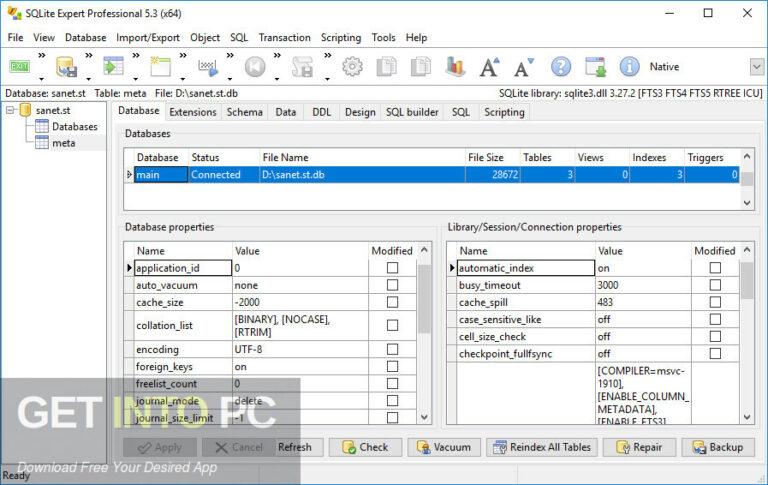
Task: Open the Tools menu
Action: pos(384,38)
